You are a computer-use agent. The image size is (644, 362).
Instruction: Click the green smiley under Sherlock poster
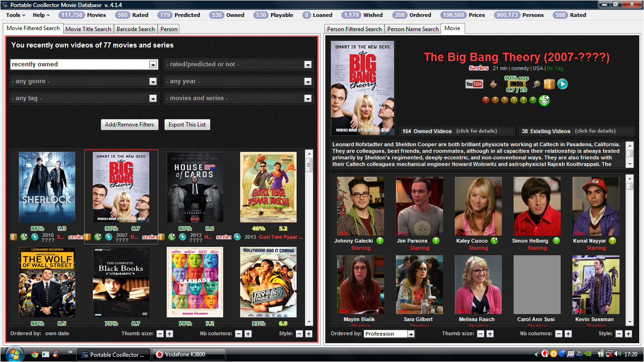click(24, 236)
